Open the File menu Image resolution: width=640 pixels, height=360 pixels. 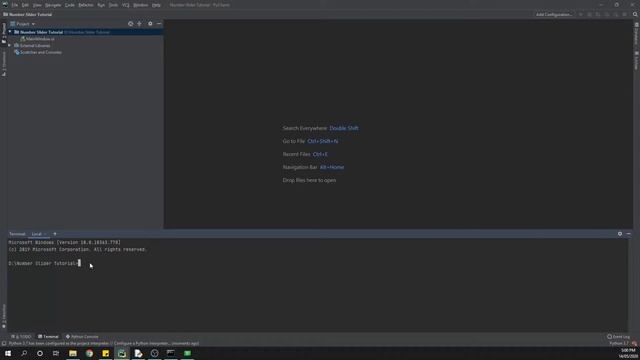[x=15, y=5]
